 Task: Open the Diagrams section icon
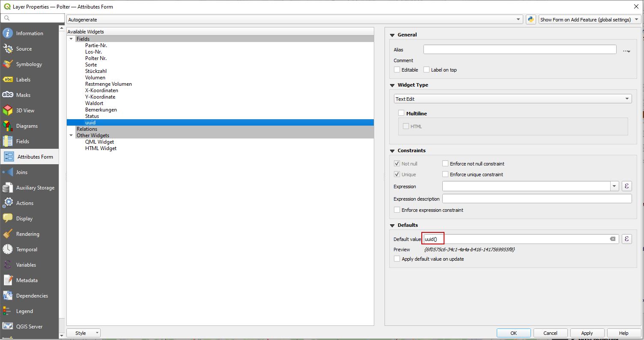[8, 126]
